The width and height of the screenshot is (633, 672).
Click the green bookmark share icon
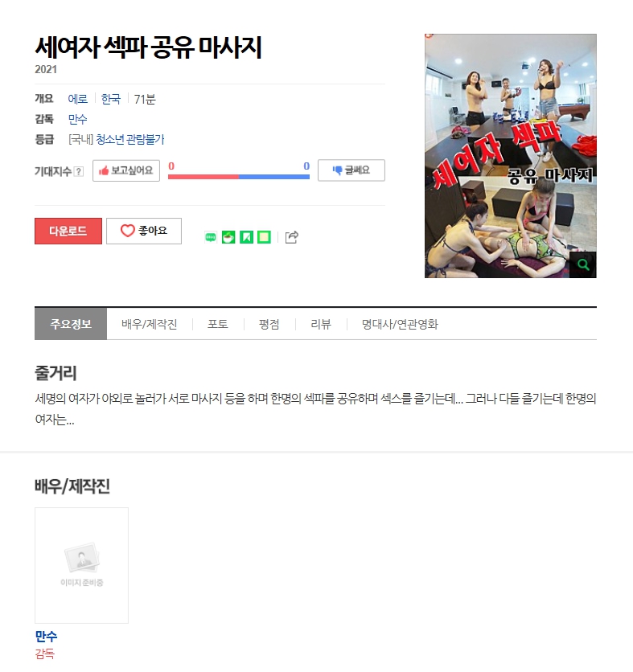tap(246, 237)
